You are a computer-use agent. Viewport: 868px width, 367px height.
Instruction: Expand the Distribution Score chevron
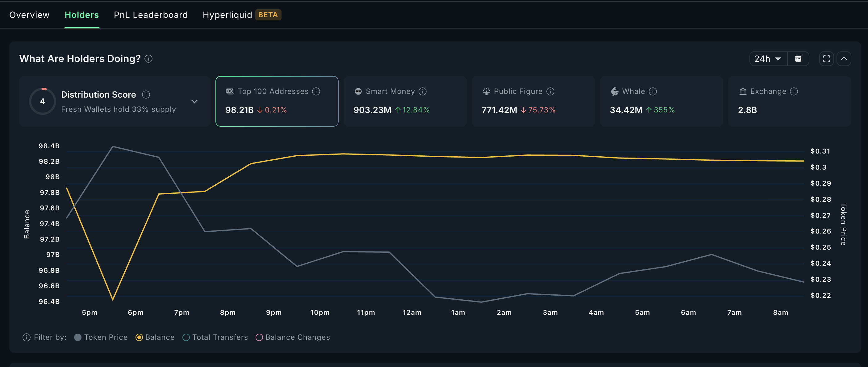pyautogui.click(x=194, y=101)
